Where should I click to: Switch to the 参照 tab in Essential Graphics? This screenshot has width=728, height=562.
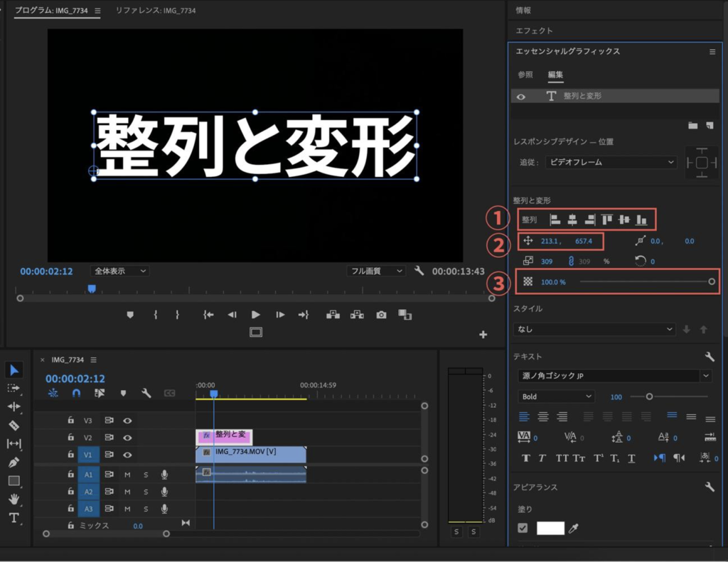coord(526,75)
